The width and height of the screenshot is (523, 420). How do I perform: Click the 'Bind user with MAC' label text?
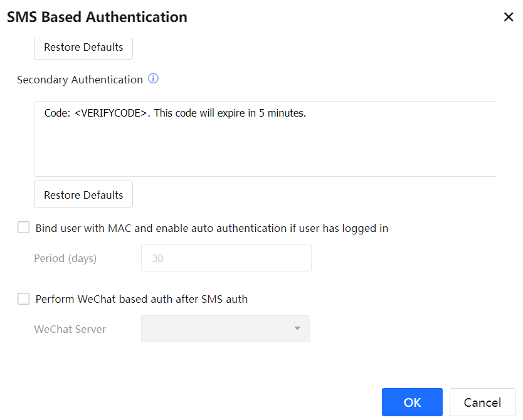pos(211,228)
